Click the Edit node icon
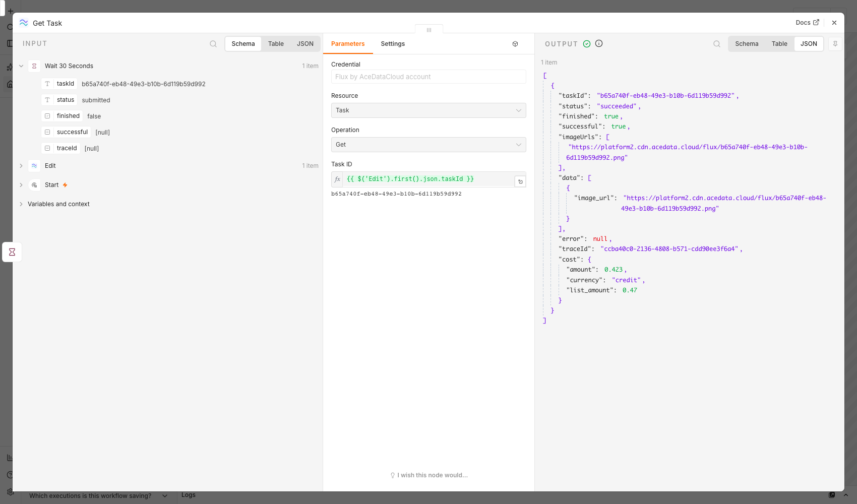 click(x=34, y=166)
